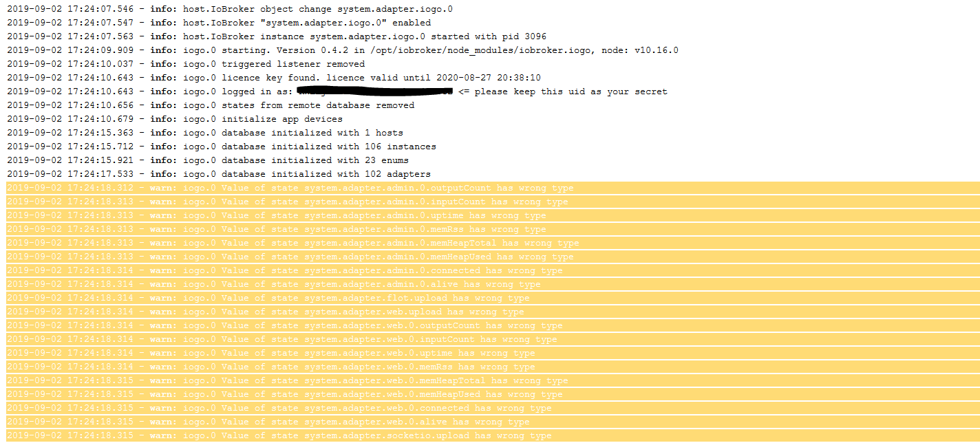Select the web.0.alive wrong type warning
Screen dimensions: 980x443
coord(492,422)
